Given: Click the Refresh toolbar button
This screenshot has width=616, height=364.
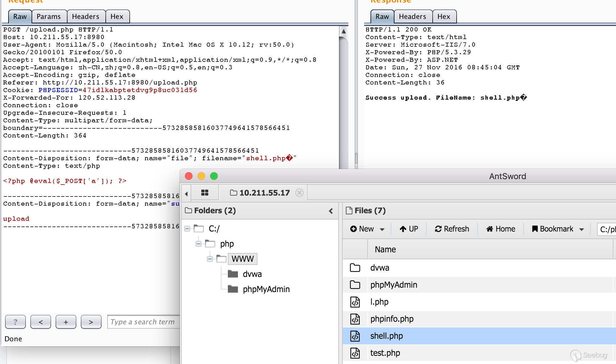Looking at the screenshot, I should point(452,229).
